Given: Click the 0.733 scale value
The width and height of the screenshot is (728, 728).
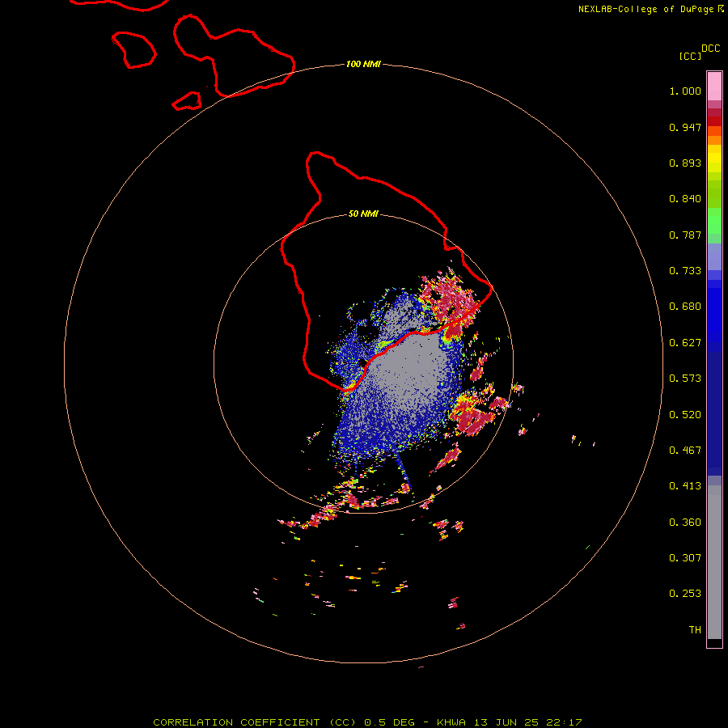Looking at the screenshot, I should pyautogui.click(x=685, y=271).
